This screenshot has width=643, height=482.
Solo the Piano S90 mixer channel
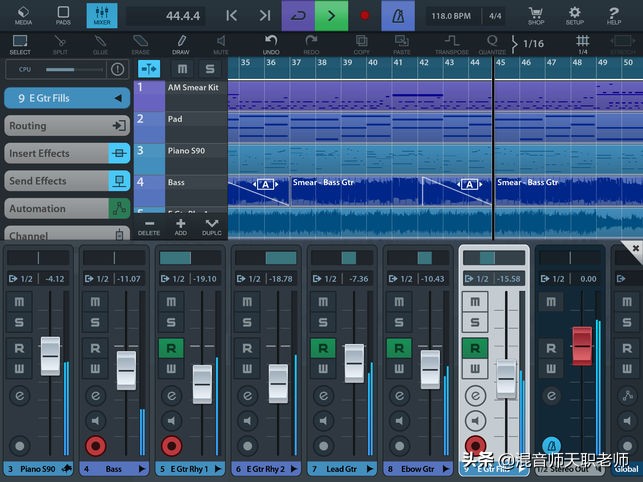(x=18, y=322)
